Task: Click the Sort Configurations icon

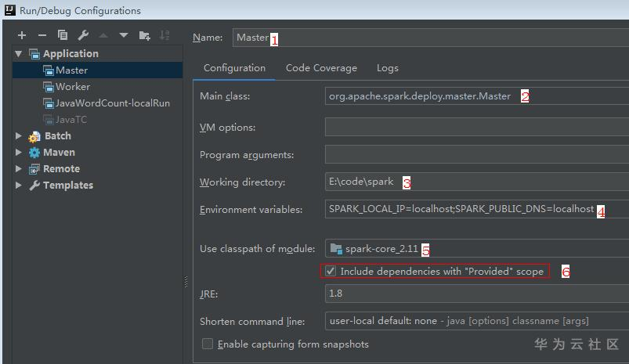Action: click(164, 35)
